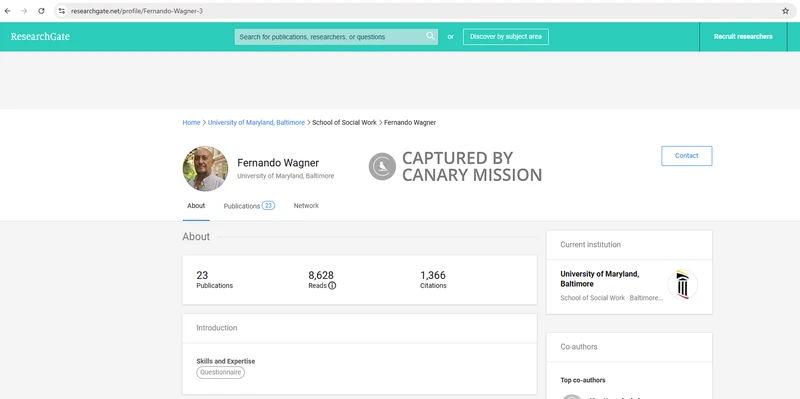
Task: Click the Top co-authors heading
Action: click(x=583, y=380)
